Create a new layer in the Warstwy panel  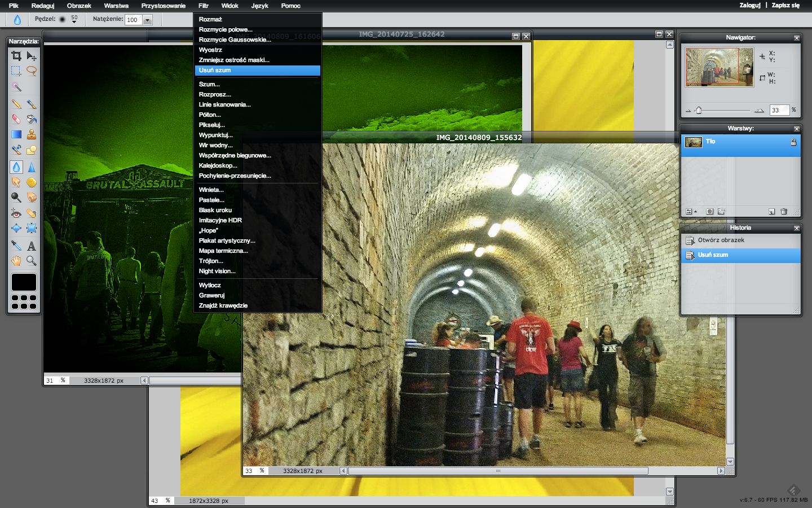(771, 212)
